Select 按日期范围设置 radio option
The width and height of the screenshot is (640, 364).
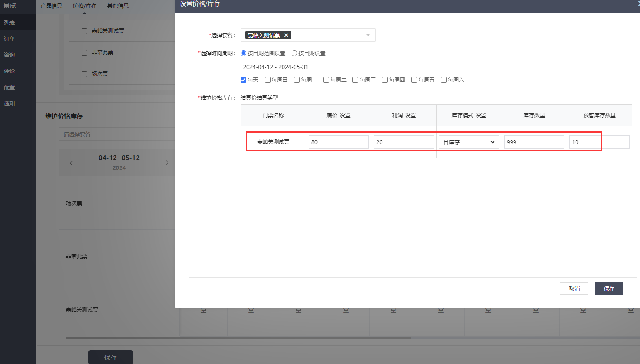(x=244, y=53)
